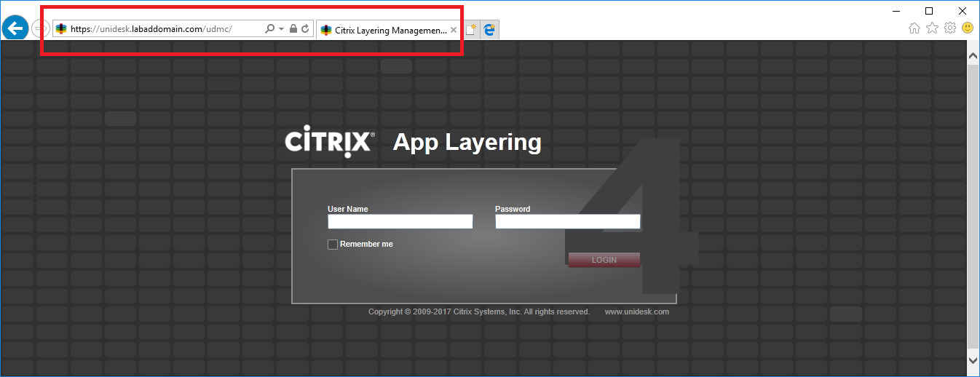This screenshot has height=377, width=980.
Task: Open the address bar autocomplete dropdown arrow
Action: coord(281,29)
